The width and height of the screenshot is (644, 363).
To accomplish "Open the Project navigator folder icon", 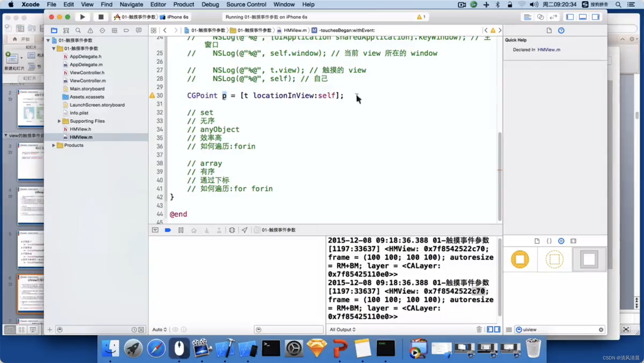I will pyautogui.click(x=54, y=30).
